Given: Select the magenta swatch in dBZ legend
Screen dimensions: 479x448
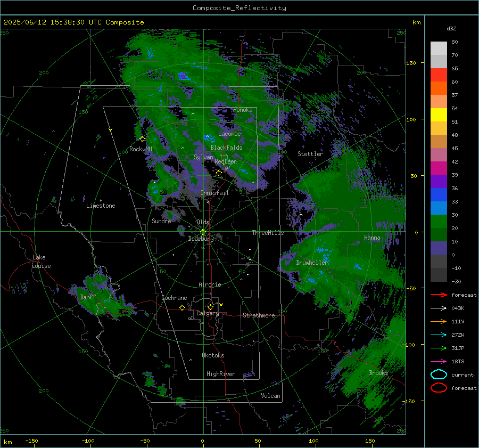Looking at the screenshot, I should point(439,168).
